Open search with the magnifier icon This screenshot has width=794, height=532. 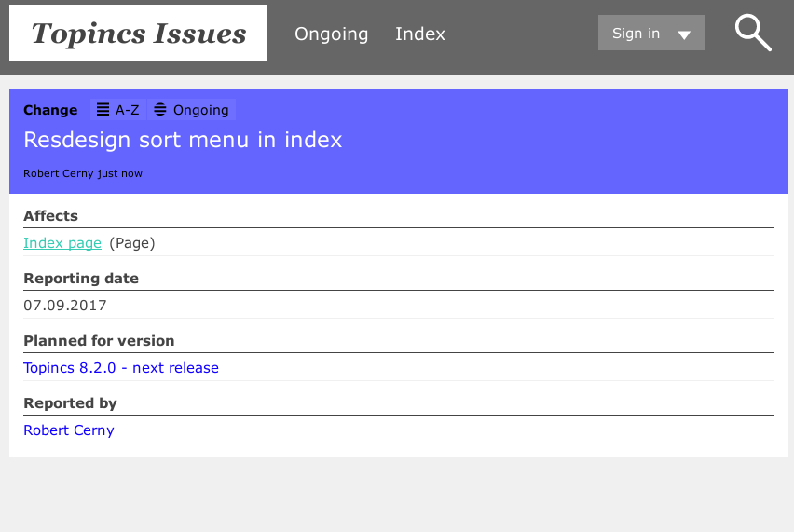pos(753,34)
